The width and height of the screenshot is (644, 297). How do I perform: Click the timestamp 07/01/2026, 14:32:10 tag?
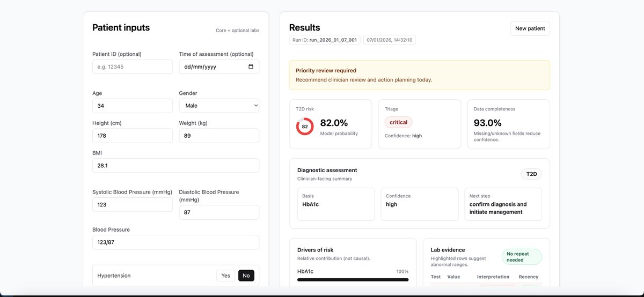(x=390, y=40)
